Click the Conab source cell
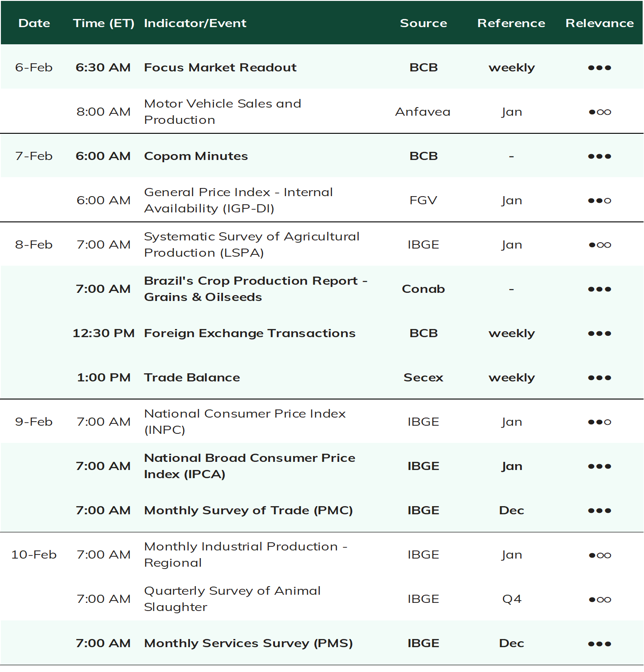Screen dimensions: 644x672 click(423, 289)
